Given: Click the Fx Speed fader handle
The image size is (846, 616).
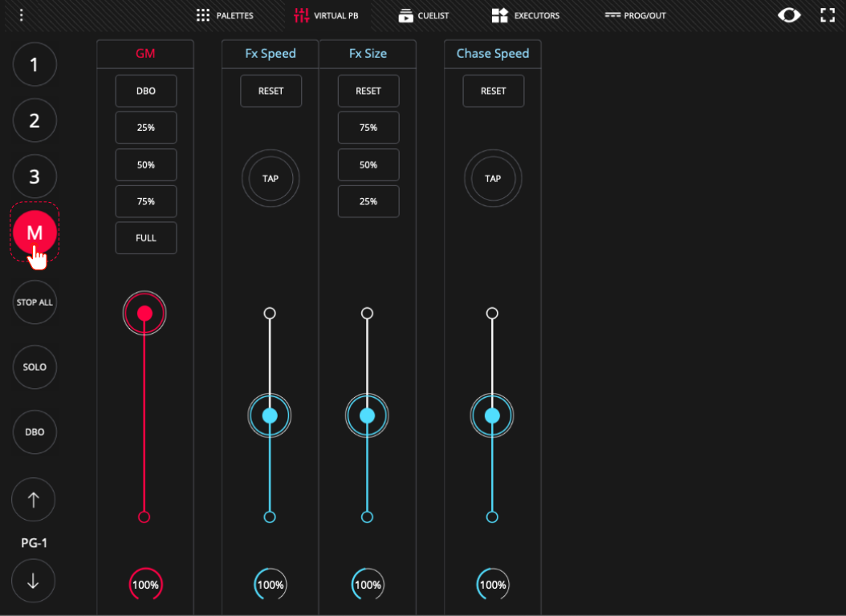Looking at the screenshot, I should click(270, 415).
